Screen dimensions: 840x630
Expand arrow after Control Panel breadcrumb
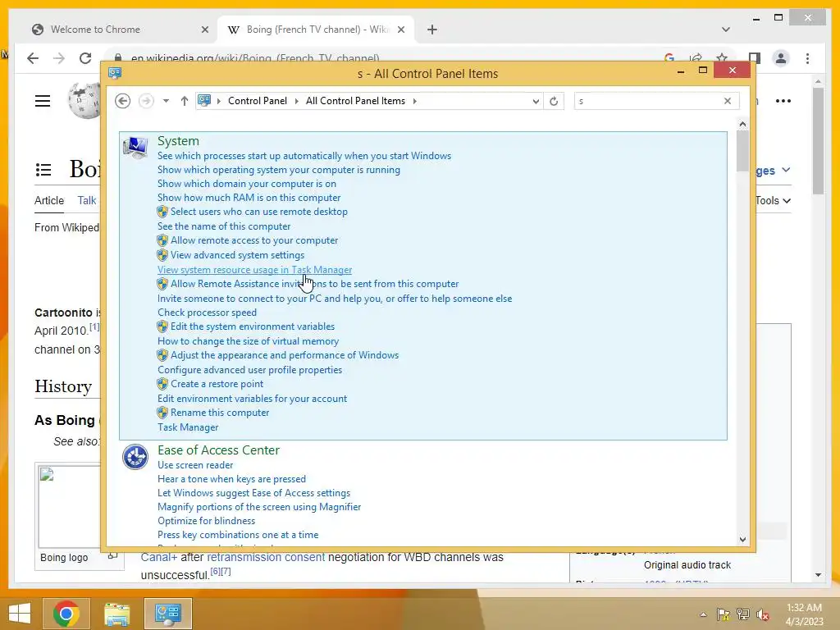coord(296,101)
